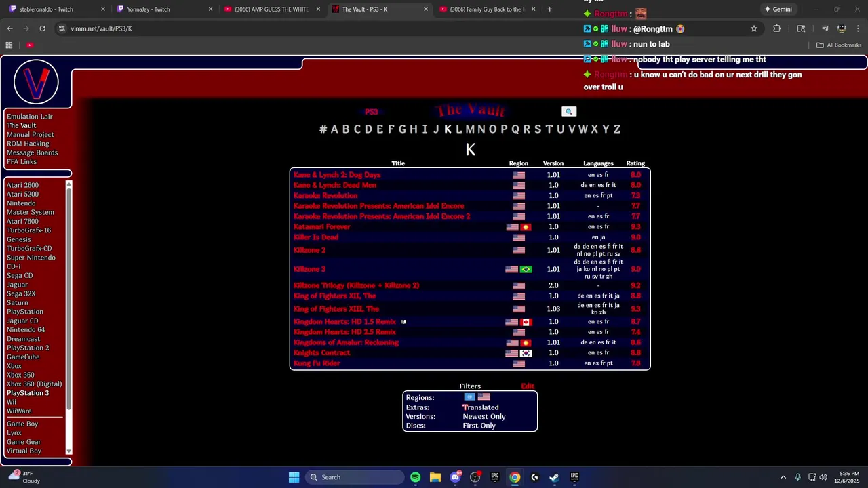The height and width of the screenshot is (488, 868).
Task: Switch to the AMP GUESS THE WHITE tab
Action: coord(273,9)
